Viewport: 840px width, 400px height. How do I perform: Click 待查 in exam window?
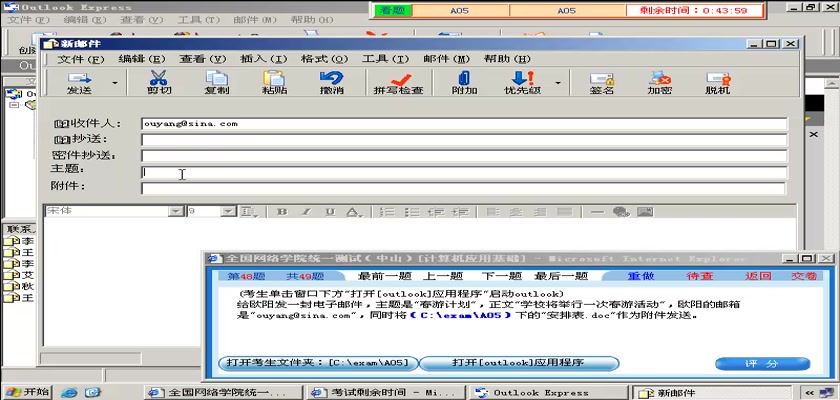click(x=700, y=276)
